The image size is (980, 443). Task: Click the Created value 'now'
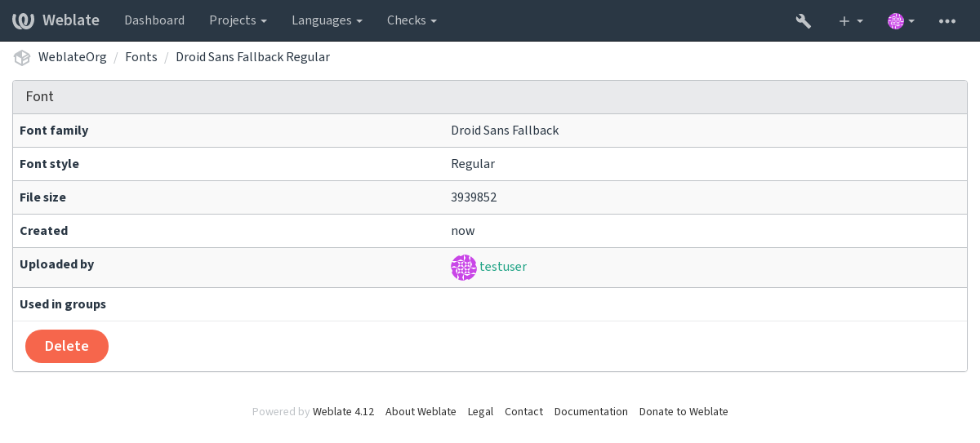[462, 231]
